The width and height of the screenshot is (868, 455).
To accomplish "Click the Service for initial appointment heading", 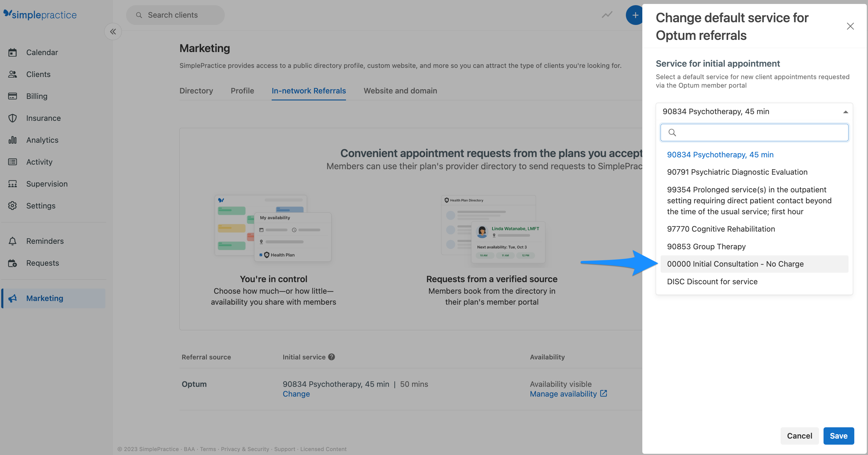I will tap(718, 63).
